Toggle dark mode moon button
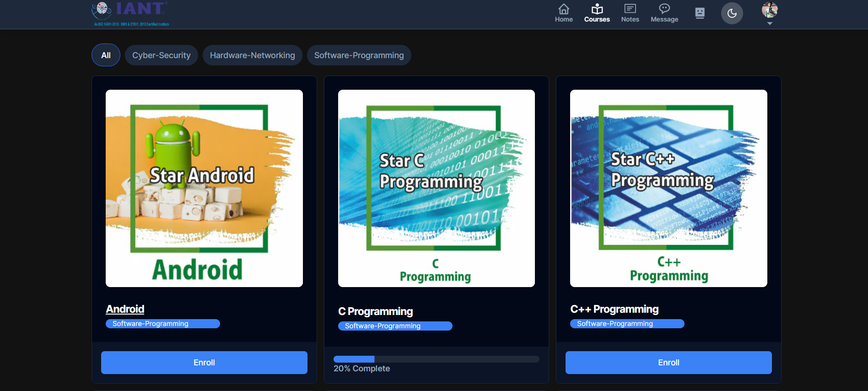 [732, 13]
